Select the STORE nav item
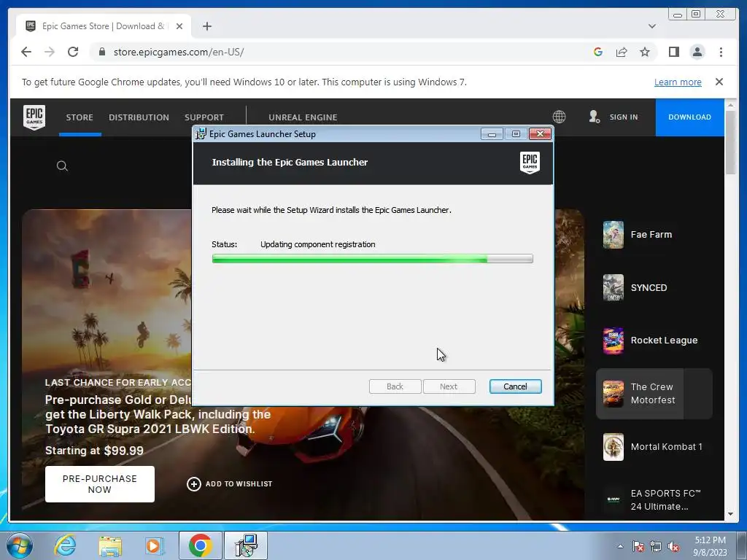 (80, 117)
